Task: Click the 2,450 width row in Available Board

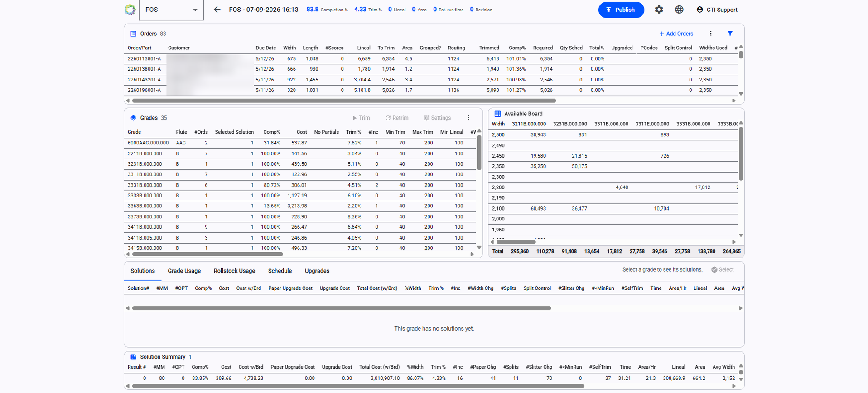Action: click(x=613, y=156)
